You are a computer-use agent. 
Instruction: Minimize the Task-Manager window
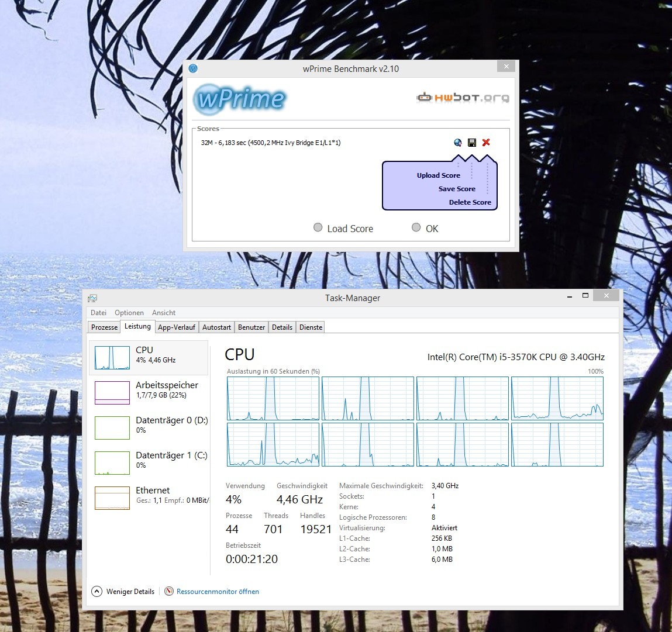pos(570,296)
